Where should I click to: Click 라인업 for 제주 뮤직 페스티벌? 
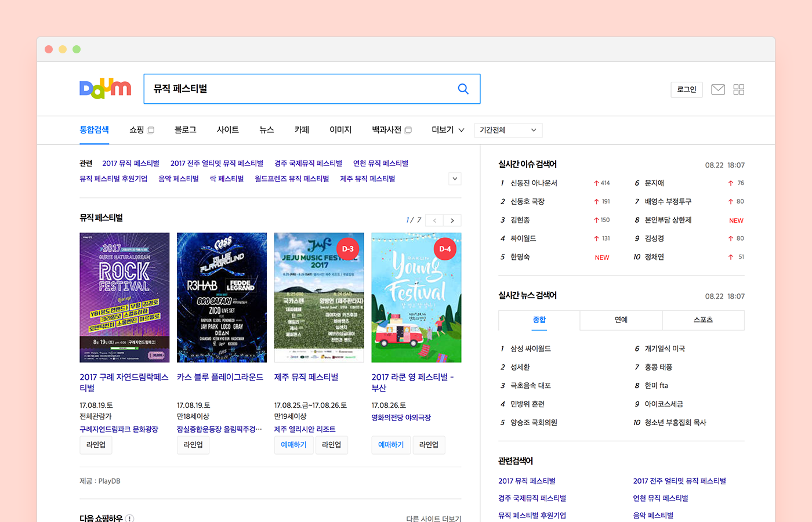pos(331,445)
